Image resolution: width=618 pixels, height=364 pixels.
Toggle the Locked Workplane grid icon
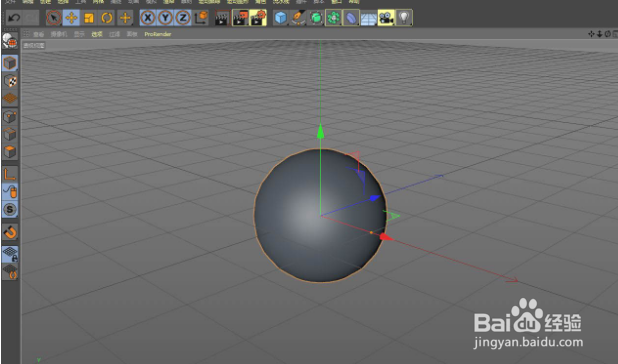10,254
